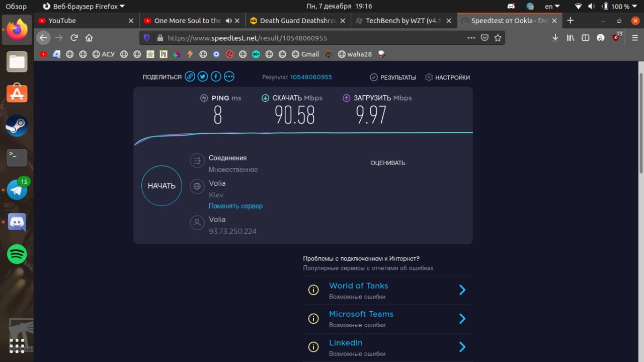Click the download speed 90.58 value
The image size is (644, 362).
pos(295,115)
